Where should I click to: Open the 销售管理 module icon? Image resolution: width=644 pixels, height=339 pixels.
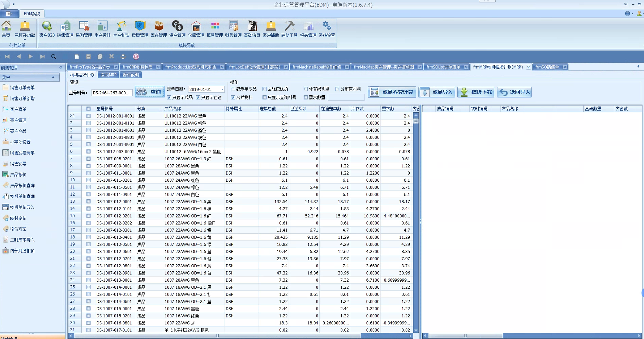(65, 29)
